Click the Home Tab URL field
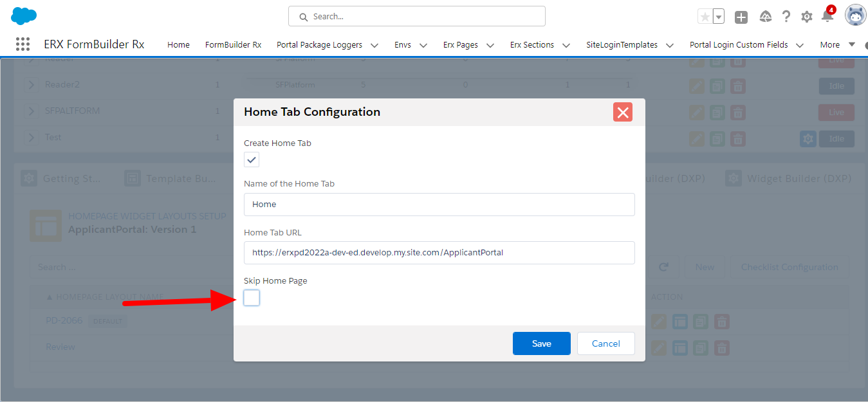Image resolution: width=868 pixels, height=402 pixels. [x=439, y=253]
